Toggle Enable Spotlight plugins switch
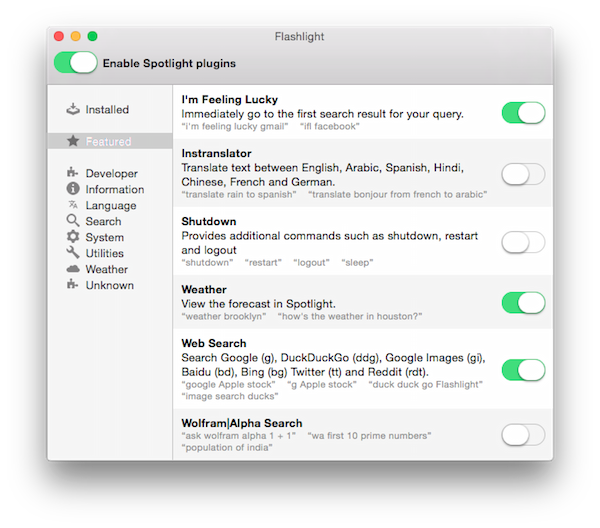This screenshot has height=528, width=600. [x=75, y=62]
